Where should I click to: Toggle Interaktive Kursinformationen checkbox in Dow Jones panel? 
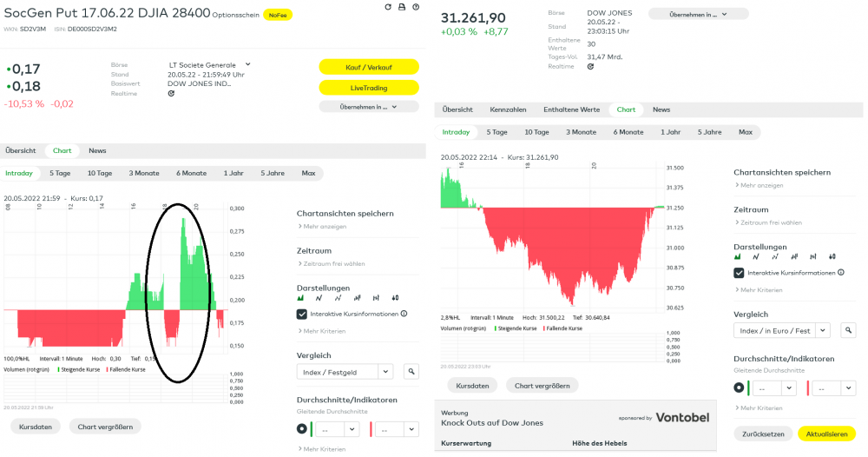tap(739, 273)
